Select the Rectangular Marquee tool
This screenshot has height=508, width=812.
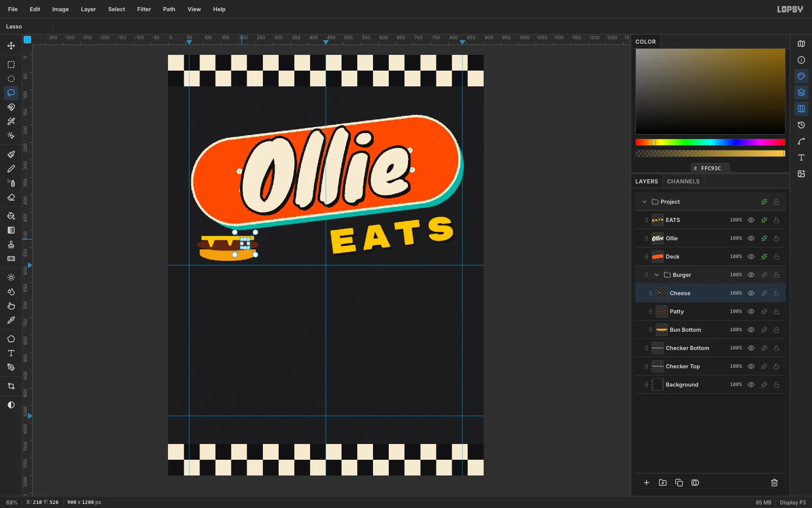11,65
